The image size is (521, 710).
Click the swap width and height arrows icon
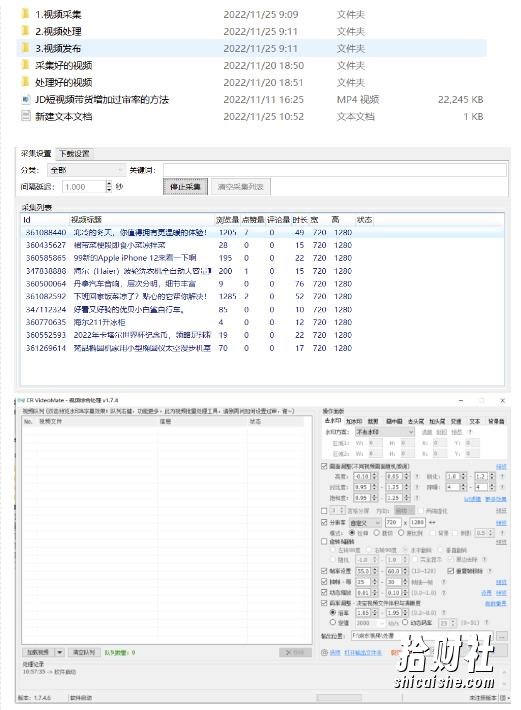pyautogui.click(x=432, y=522)
